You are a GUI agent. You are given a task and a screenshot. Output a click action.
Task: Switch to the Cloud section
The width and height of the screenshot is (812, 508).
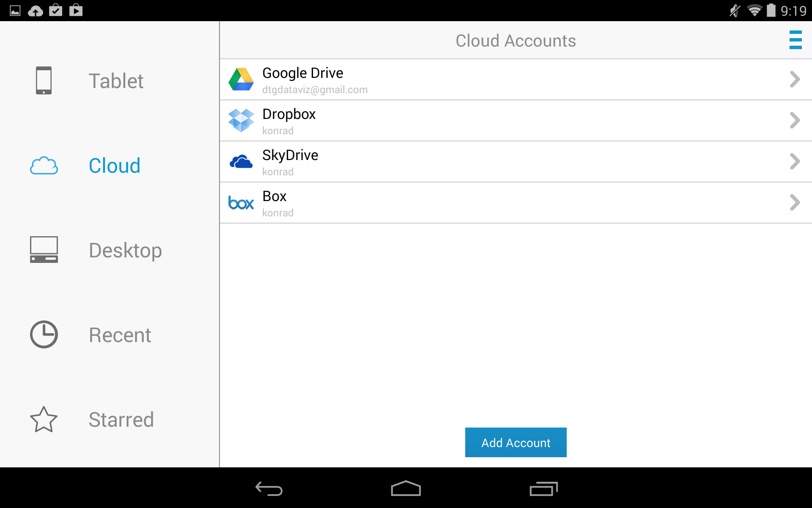110,165
